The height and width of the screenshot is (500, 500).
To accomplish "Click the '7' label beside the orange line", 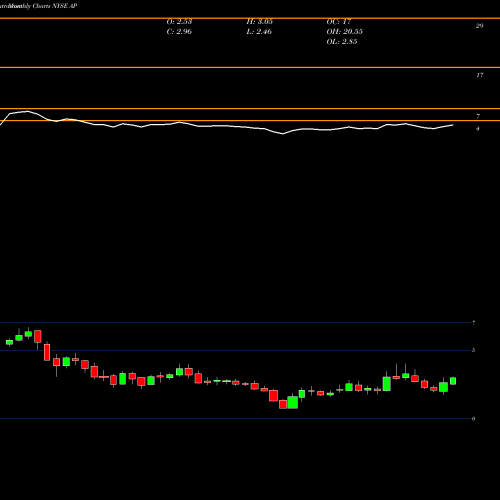I will pyautogui.click(x=478, y=116).
